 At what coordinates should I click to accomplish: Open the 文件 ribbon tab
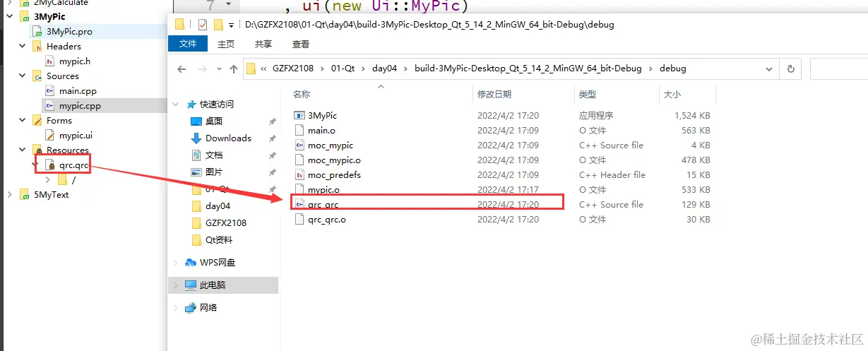tap(188, 44)
